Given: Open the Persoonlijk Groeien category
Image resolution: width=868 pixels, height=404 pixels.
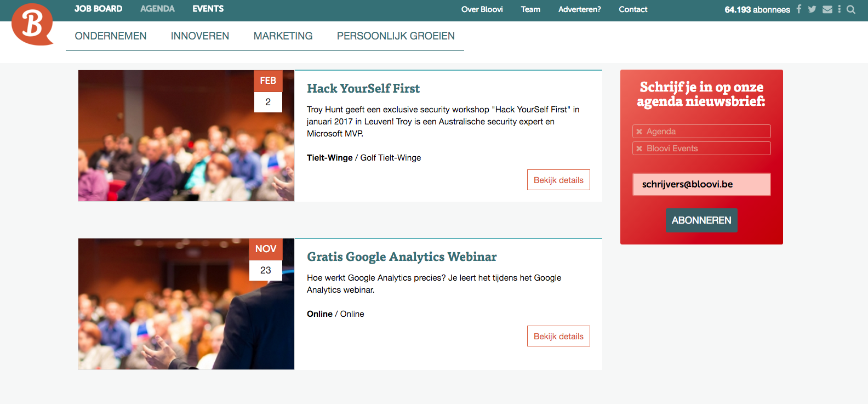Looking at the screenshot, I should point(396,36).
